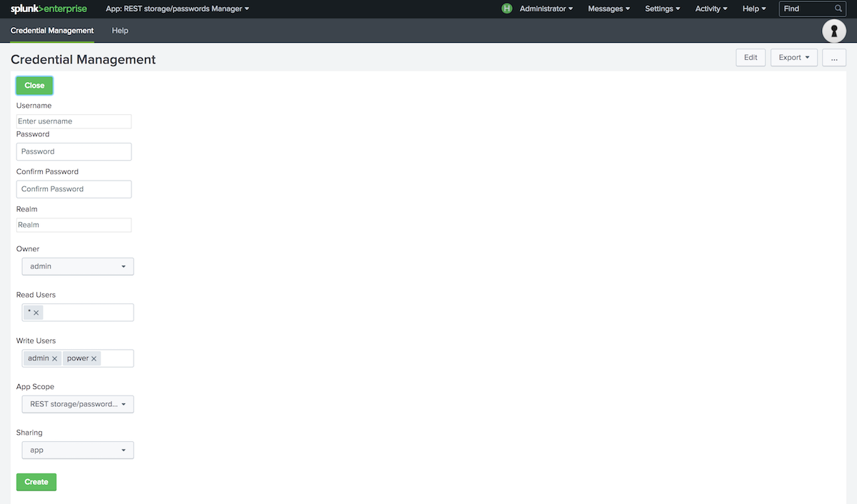This screenshot has width=857, height=504.
Task: Switch to the Credential Management tab
Action: click(52, 31)
